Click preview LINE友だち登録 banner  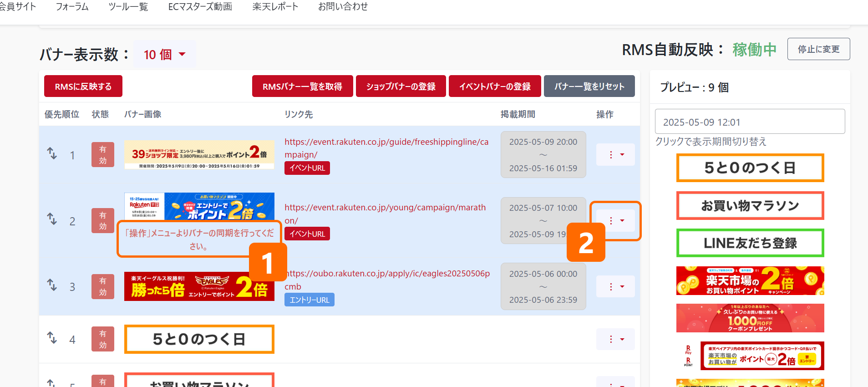point(750,243)
